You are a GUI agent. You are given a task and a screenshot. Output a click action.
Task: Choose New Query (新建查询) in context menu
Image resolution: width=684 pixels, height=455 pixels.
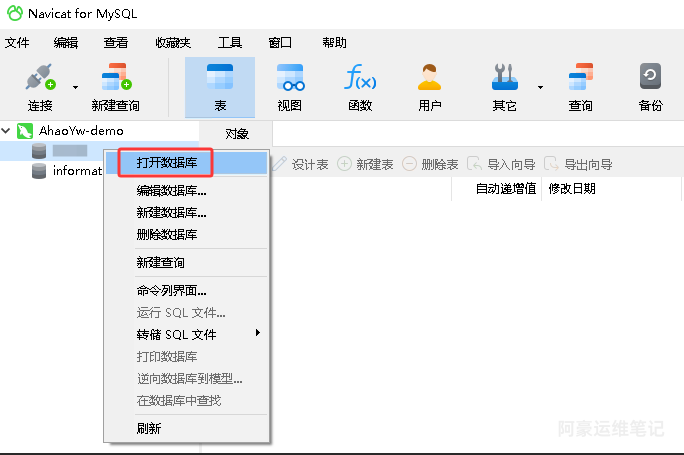(x=186, y=263)
